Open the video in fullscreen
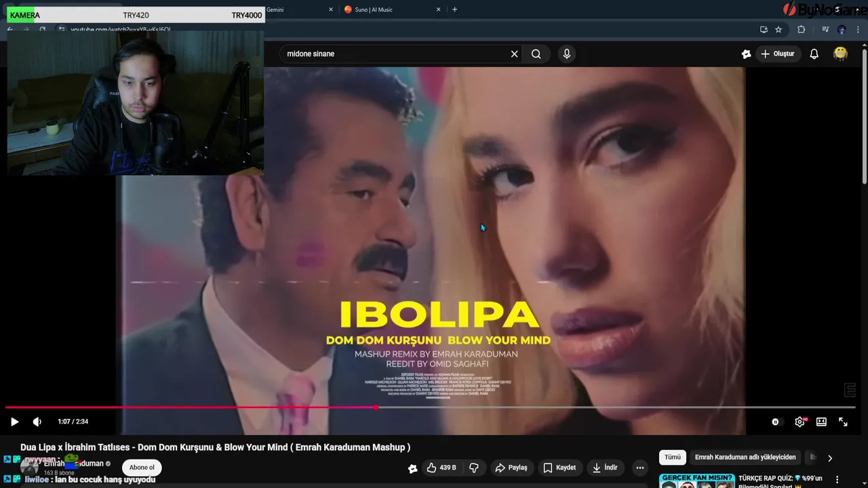Viewport: 868px width, 488px height. click(x=843, y=422)
